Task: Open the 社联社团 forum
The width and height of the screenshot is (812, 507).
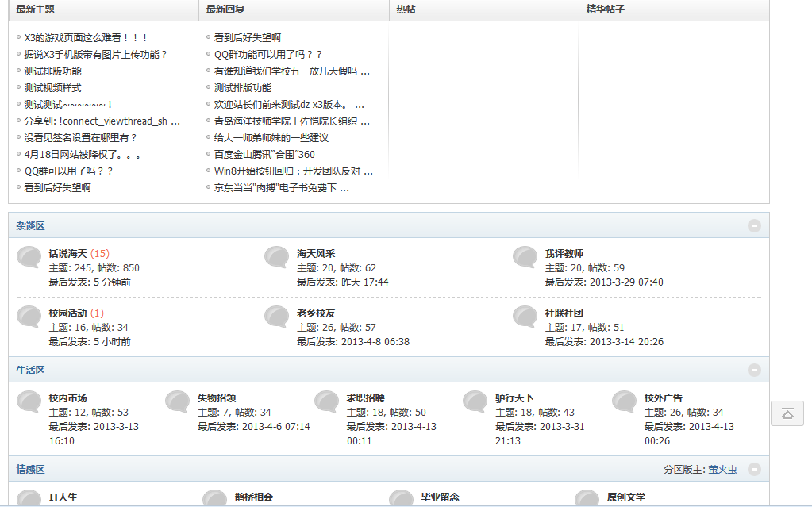Action: [564, 313]
